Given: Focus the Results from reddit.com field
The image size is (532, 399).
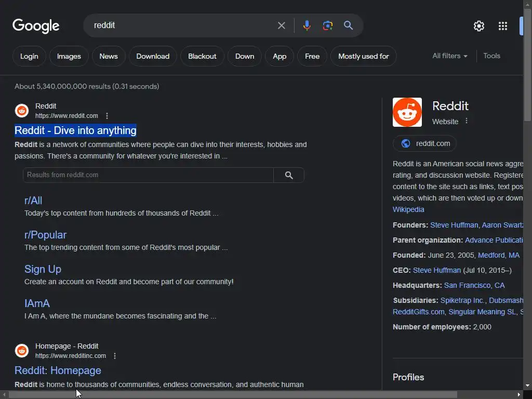Looking at the screenshot, I should tap(148, 175).
